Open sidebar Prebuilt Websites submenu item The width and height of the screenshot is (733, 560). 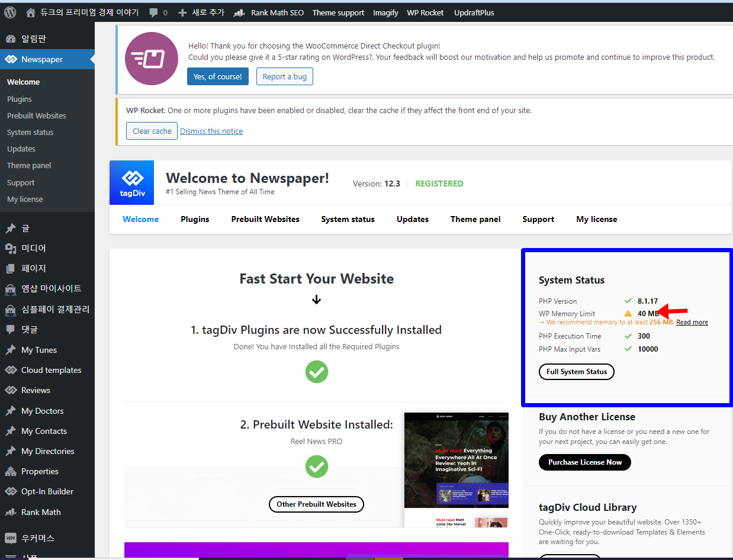[37, 115]
